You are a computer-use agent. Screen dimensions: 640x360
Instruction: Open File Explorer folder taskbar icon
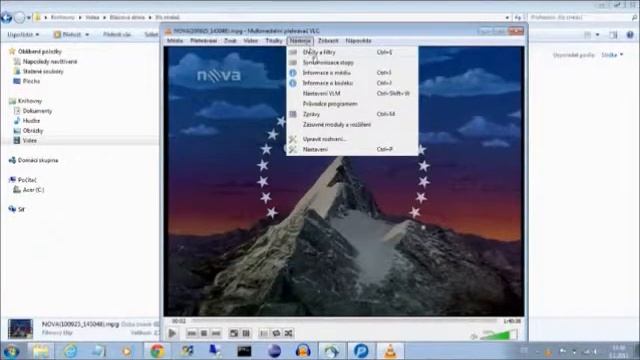pos(40,351)
